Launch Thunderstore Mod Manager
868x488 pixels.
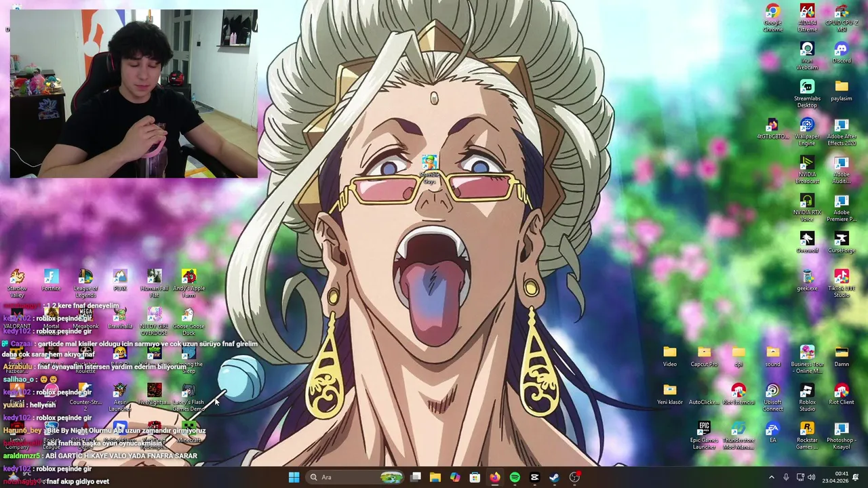pyautogui.click(x=738, y=436)
